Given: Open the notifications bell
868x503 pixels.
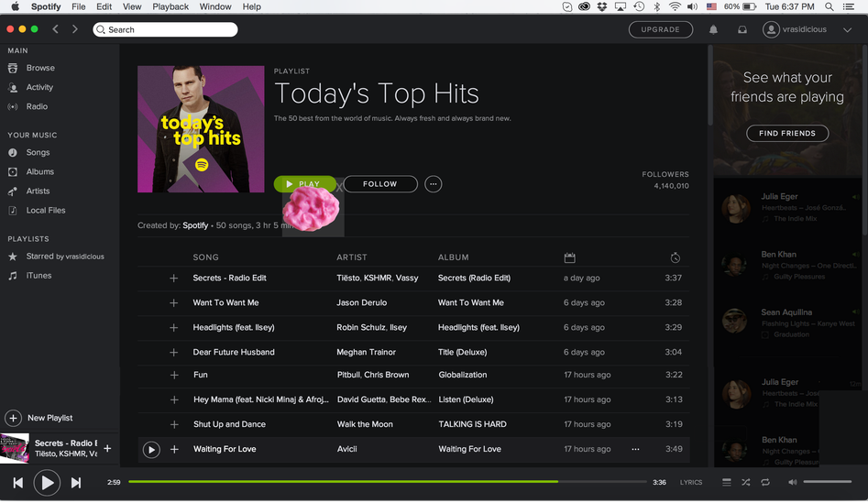Looking at the screenshot, I should [713, 30].
